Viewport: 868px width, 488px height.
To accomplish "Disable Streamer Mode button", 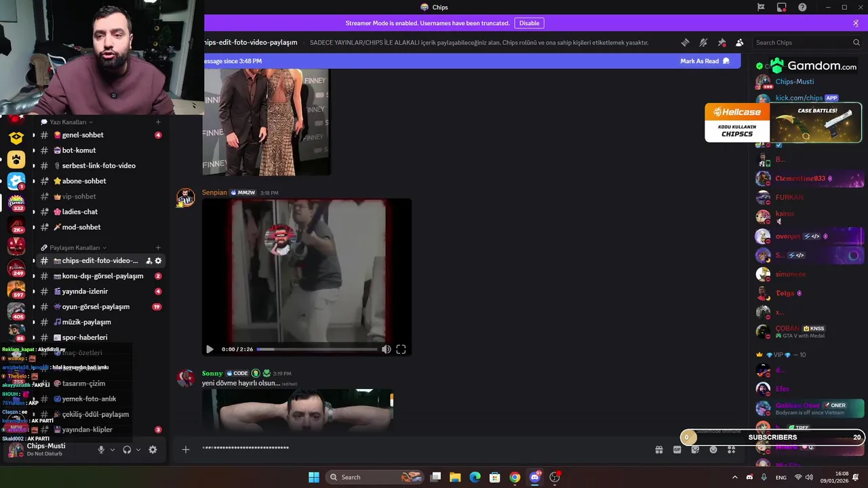I will (529, 23).
